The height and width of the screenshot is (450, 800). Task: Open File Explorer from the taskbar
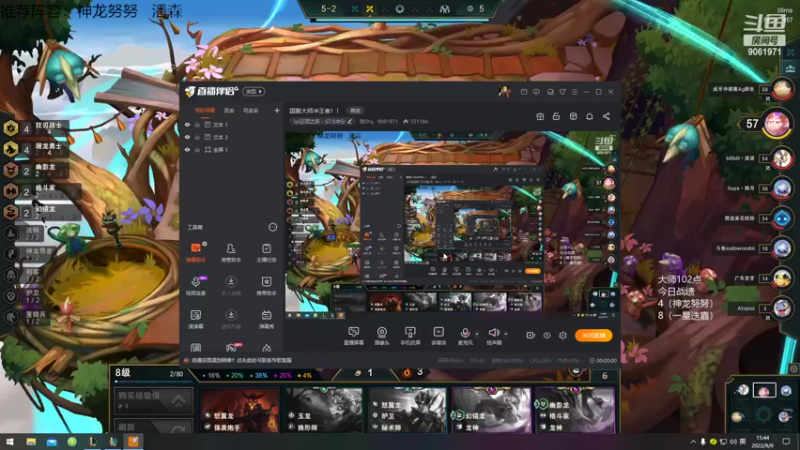31,441
